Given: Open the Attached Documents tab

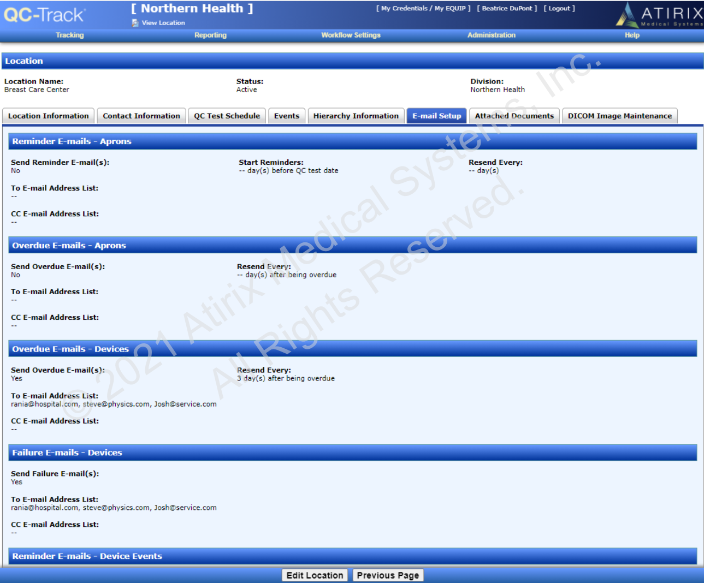Looking at the screenshot, I should [514, 116].
